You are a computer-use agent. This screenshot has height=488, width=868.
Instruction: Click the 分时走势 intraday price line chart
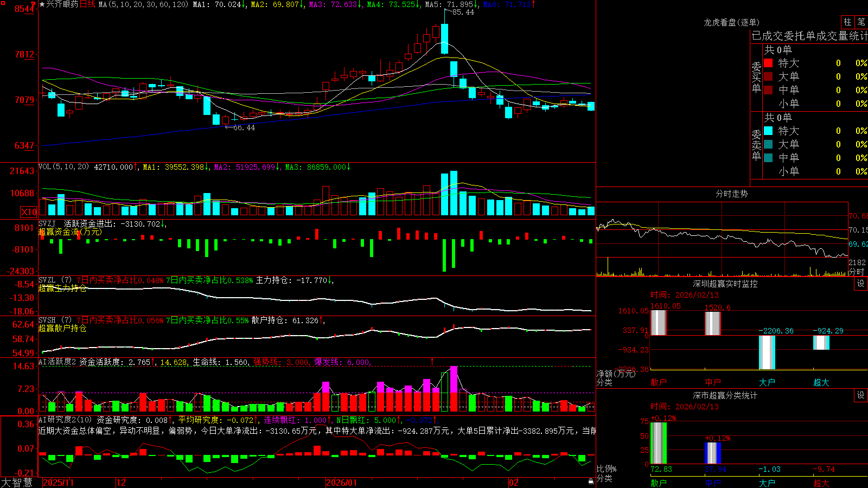click(x=722, y=237)
